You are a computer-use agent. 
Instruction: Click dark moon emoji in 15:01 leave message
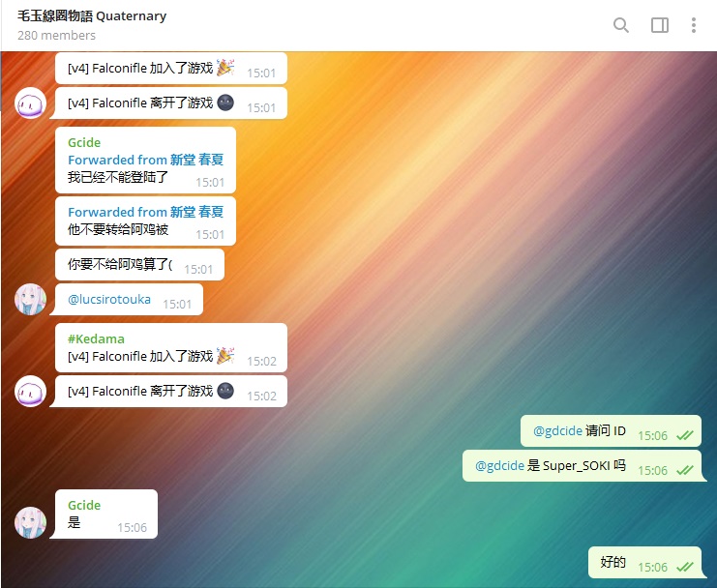pyautogui.click(x=225, y=103)
